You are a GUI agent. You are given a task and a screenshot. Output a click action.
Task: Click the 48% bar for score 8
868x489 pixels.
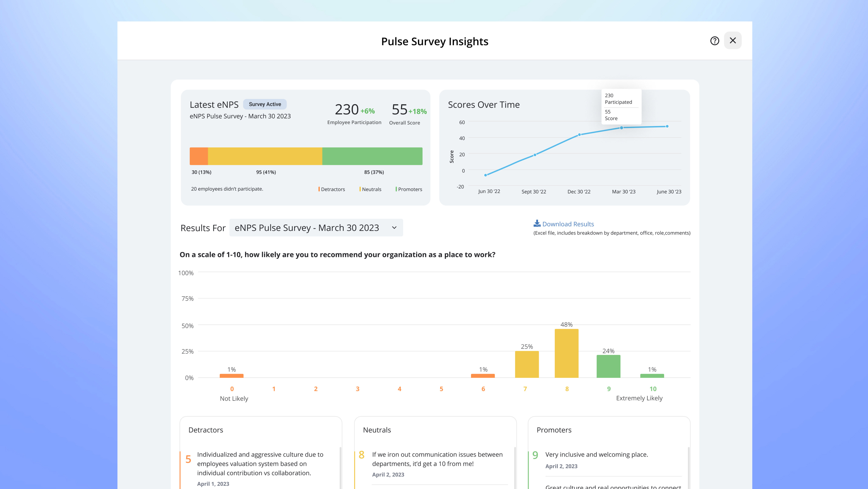(x=566, y=353)
